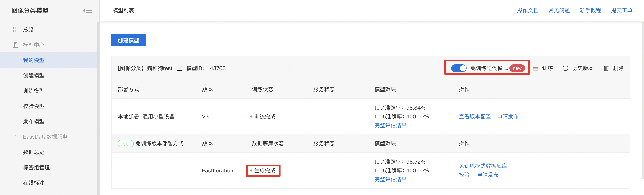The width and height of the screenshot is (644, 195).
Task: Open 免训练模式数据底库 link
Action: (x=483, y=166)
